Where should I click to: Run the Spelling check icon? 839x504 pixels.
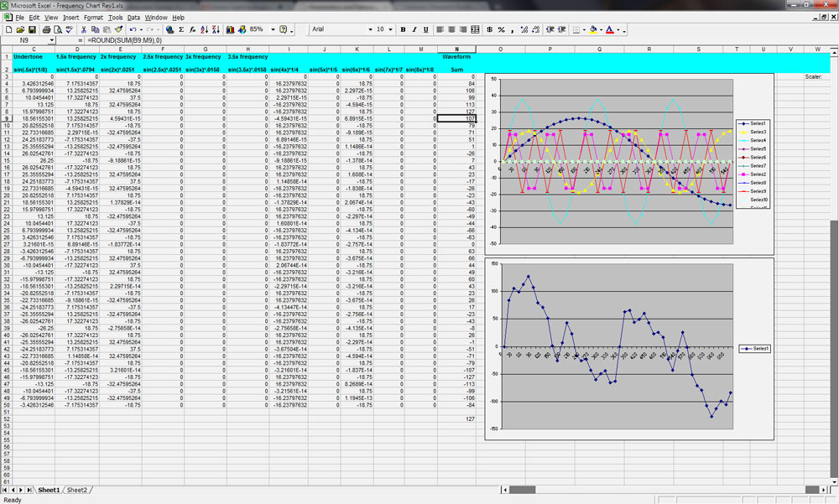coord(69,29)
